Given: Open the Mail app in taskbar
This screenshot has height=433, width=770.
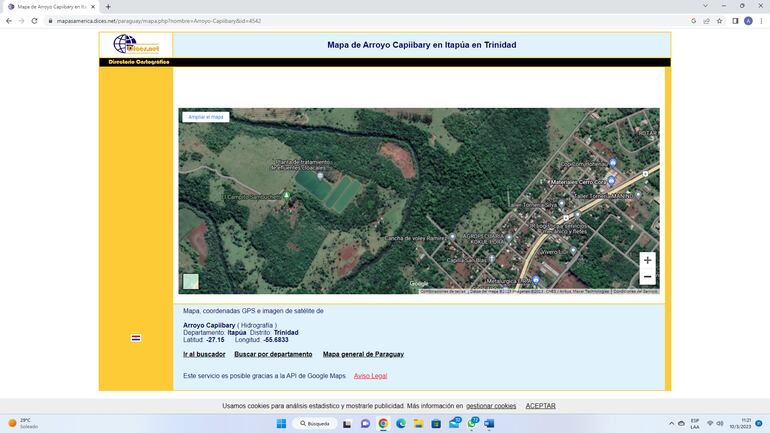Looking at the screenshot, I should pyautogui.click(x=454, y=423).
